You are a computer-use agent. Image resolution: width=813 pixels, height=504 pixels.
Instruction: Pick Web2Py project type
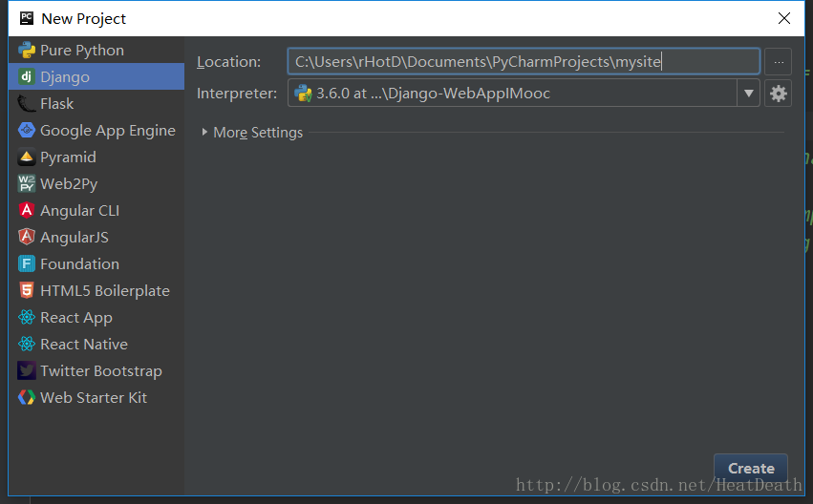[96, 183]
